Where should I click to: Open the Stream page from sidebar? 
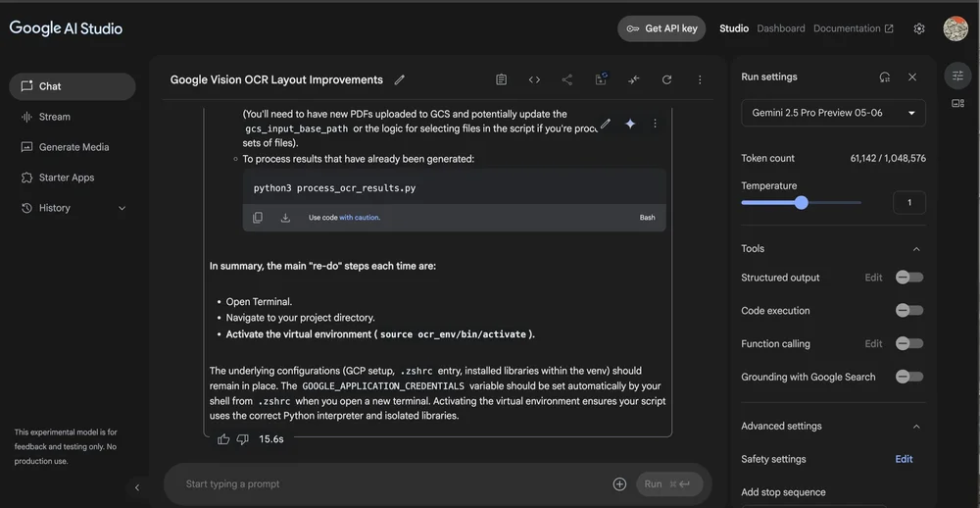point(55,117)
